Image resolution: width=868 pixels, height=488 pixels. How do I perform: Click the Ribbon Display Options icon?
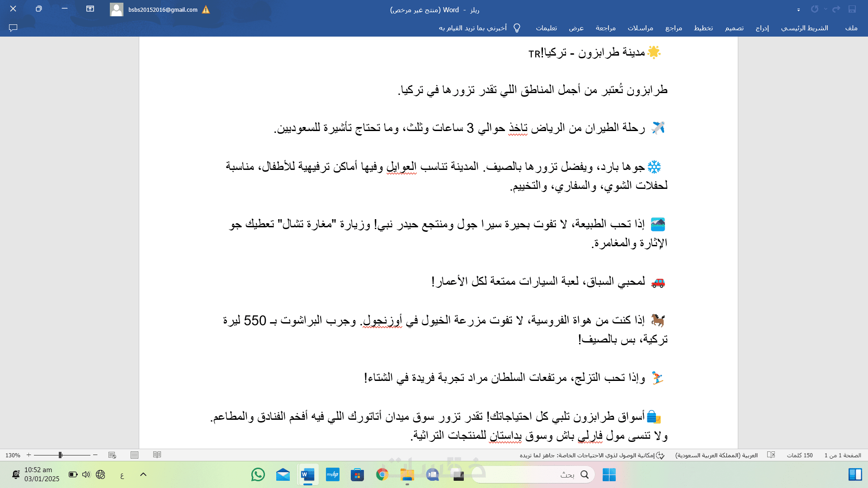90,9
